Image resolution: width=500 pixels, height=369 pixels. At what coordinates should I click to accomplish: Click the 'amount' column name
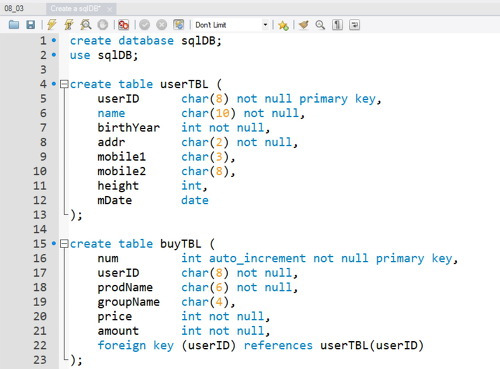coord(118,331)
